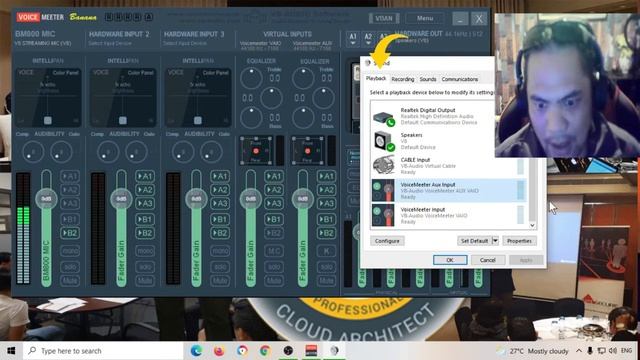This screenshot has width=640, height=360.
Task: Click the Windows taskbar search box
Action: tap(103, 351)
